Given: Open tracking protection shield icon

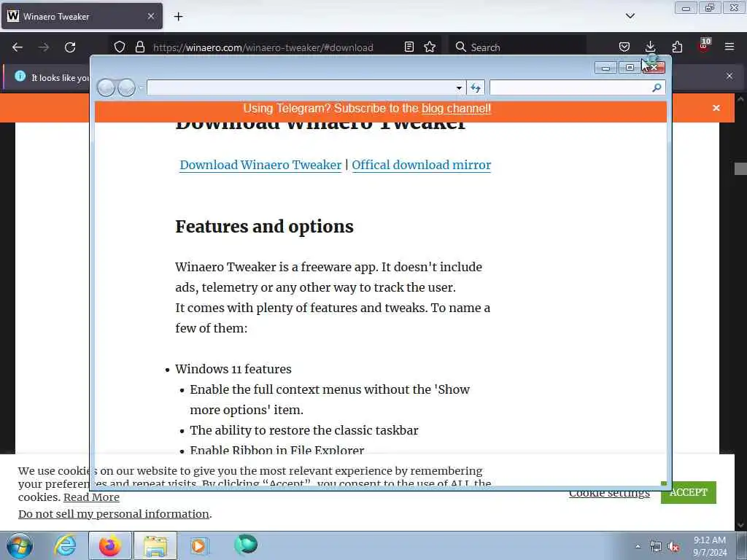Looking at the screenshot, I should point(120,47).
